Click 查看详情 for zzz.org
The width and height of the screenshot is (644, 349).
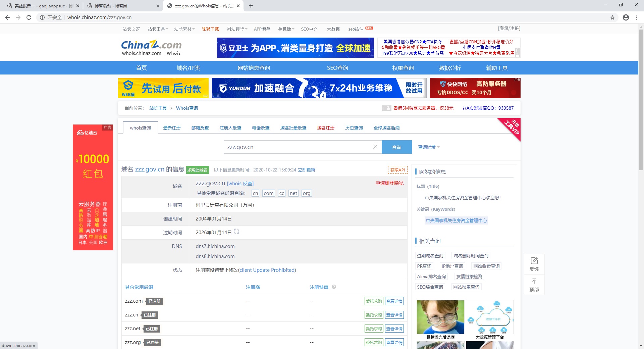pos(394,343)
